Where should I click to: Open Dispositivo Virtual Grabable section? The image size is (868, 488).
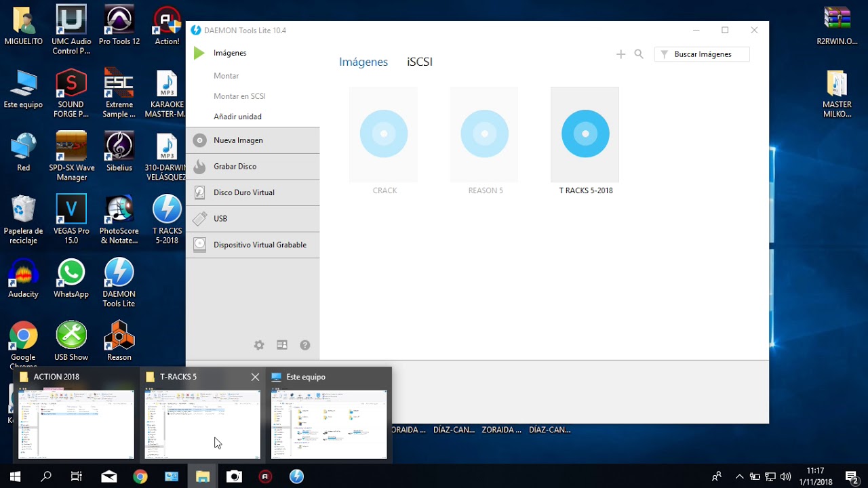point(253,245)
